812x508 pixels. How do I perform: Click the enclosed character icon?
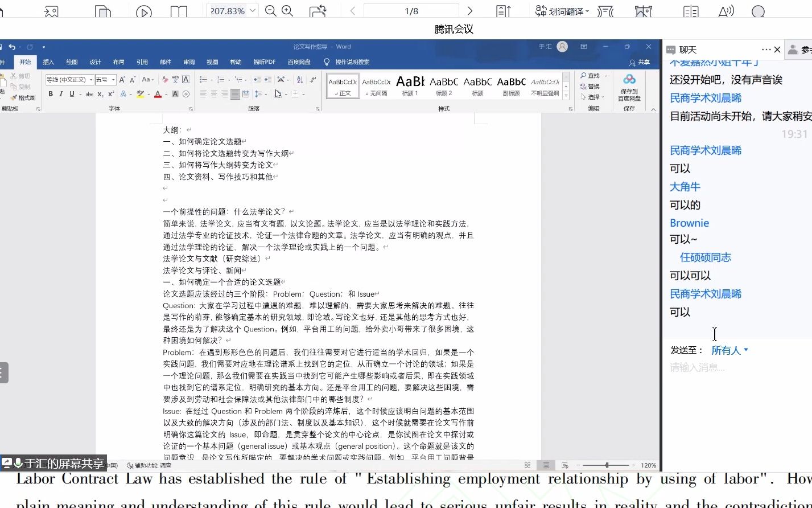(186, 94)
